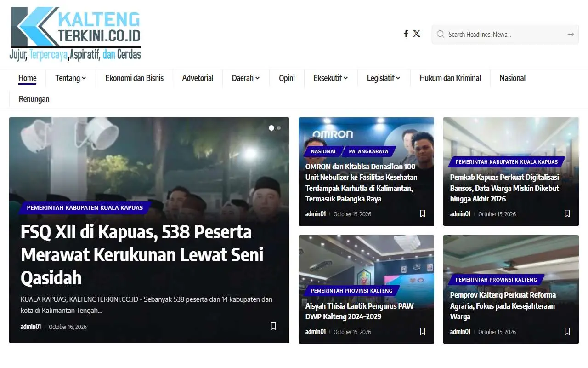Expand the Legislatif dropdown menu
This screenshot has width=588, height=368.
384,78
